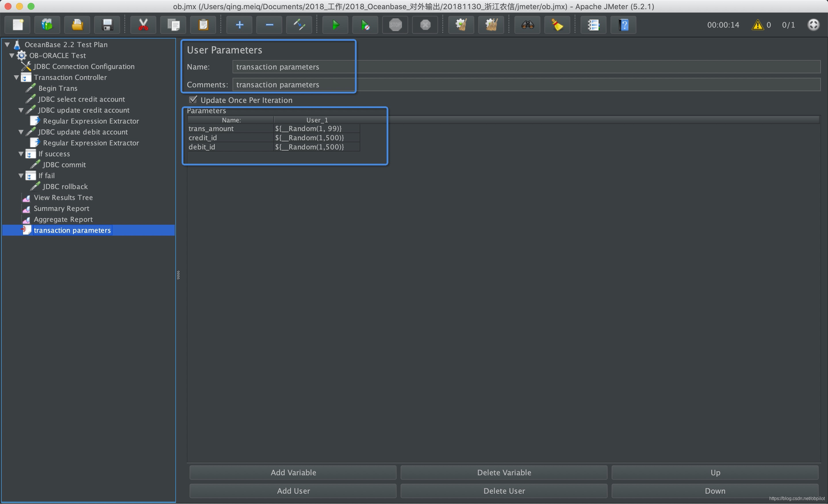The height and width of the screenshot is (504, 828).
Task: Open Summary Report listener
Action: click(62, 209)
